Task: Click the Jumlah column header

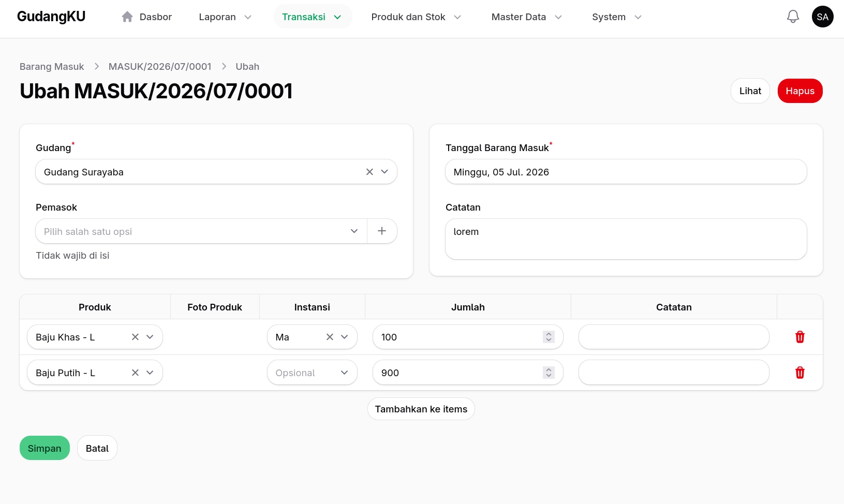Action: pos(468,307)
